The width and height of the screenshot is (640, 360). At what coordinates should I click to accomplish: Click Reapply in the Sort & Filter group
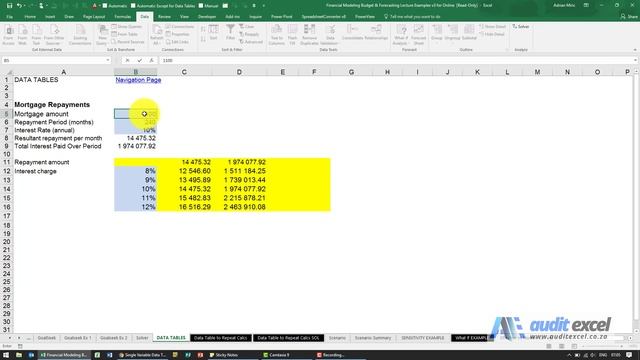(249, 34)
